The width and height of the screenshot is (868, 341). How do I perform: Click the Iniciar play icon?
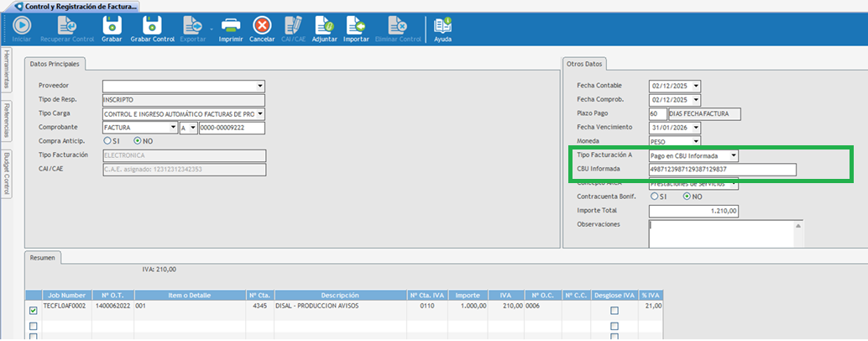coord(20,26)
